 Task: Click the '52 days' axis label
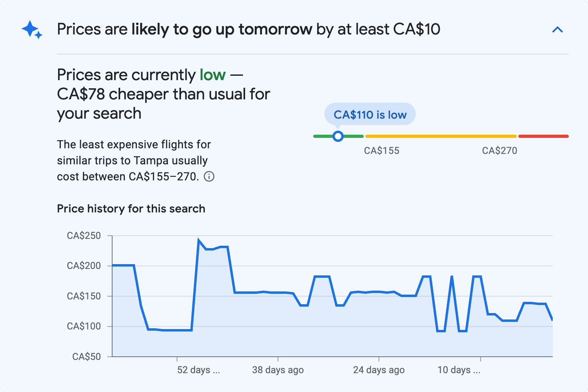coord(198,370)
